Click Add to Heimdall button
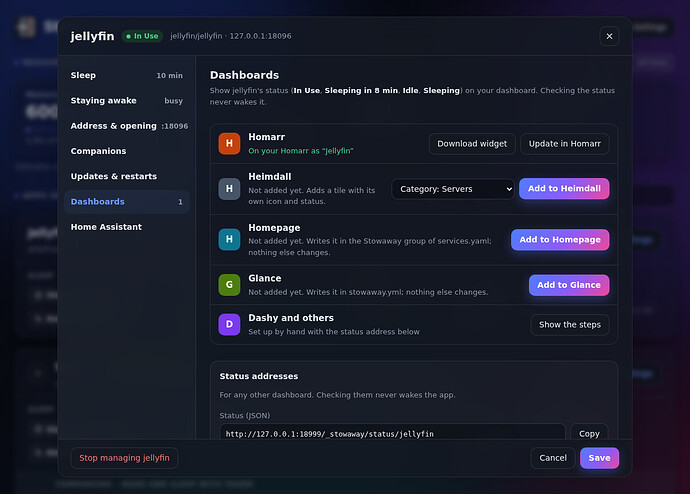Viewport: 690px width, 494px height. 564,188
